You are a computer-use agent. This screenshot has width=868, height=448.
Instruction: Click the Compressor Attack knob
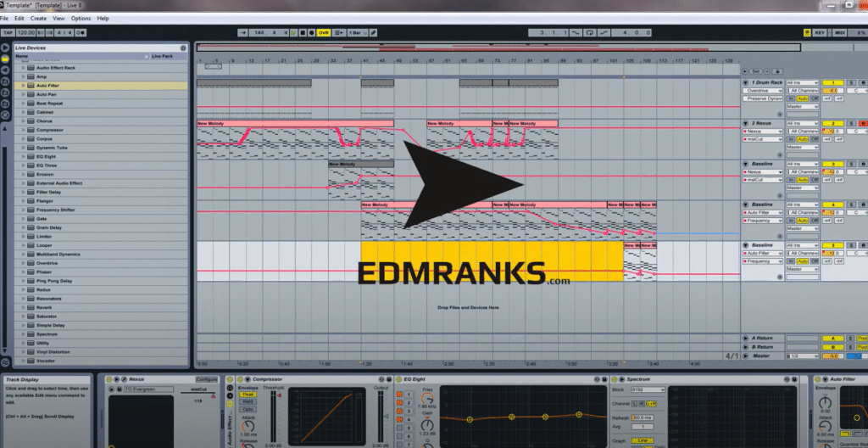248,426
